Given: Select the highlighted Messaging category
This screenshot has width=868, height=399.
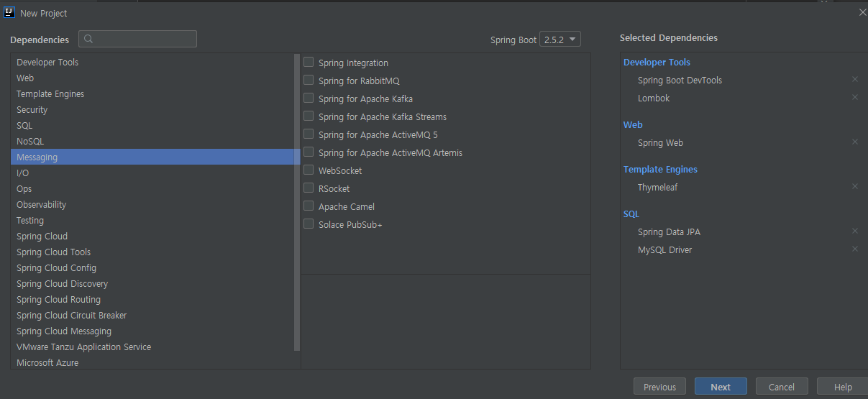Looking at the screenshot, I should pos(152,157).
